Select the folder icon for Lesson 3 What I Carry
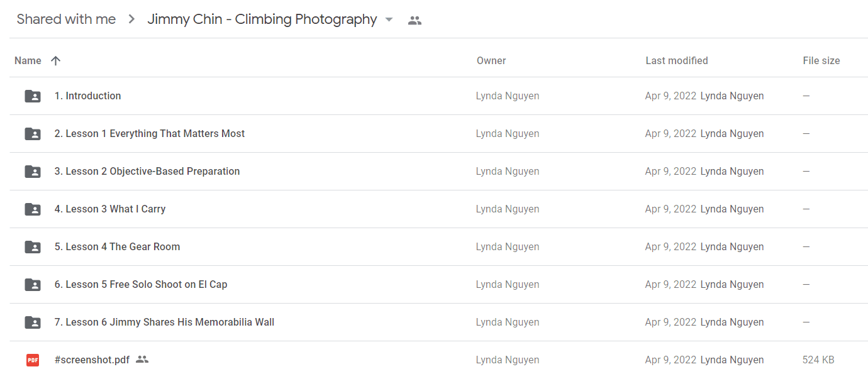The image size is (868, 374). (33, 209)
